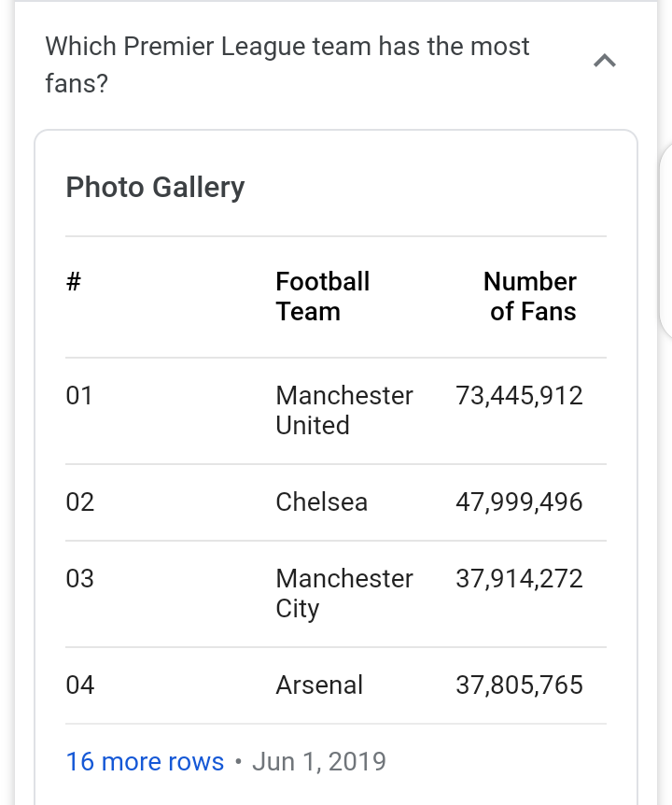Click the Manchester City team name
The height and width of the screenshot is (805, 672).
pos(343,593)
